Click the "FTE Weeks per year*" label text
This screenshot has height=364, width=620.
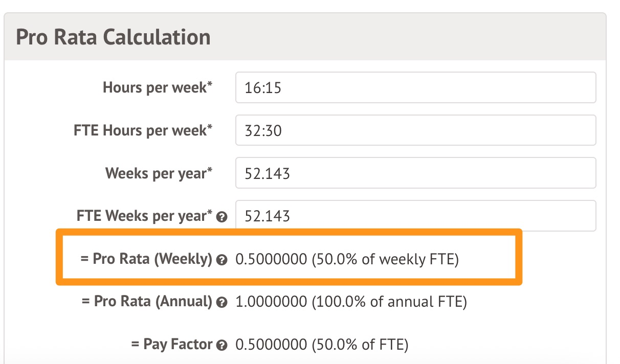coord(144,216)
